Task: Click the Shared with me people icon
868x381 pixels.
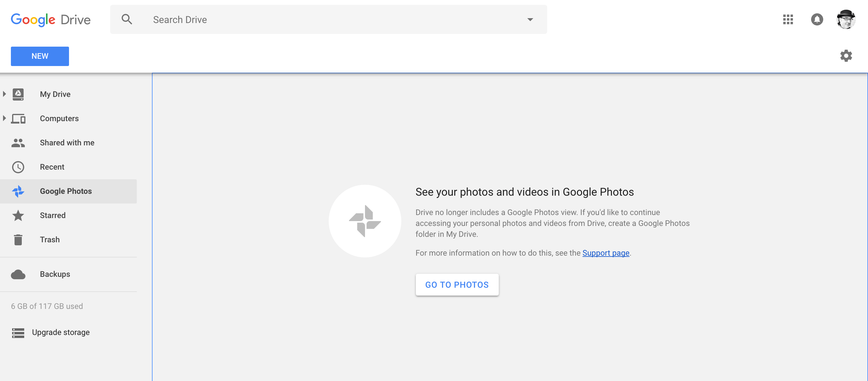Action: [18, 143]
